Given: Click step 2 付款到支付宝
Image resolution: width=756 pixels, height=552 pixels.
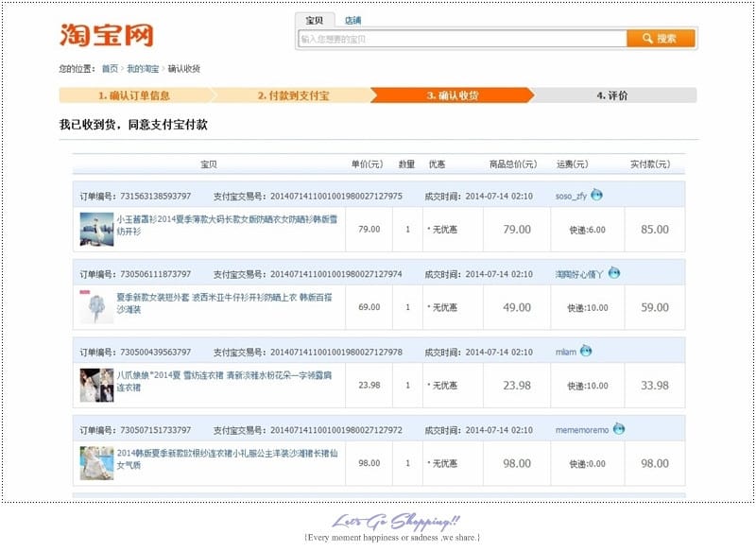Looking at the screenshot, I should [293, 95].
